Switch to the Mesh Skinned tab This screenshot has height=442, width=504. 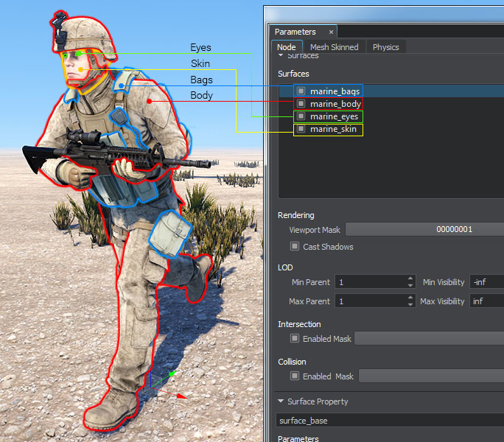coord(334,47)
